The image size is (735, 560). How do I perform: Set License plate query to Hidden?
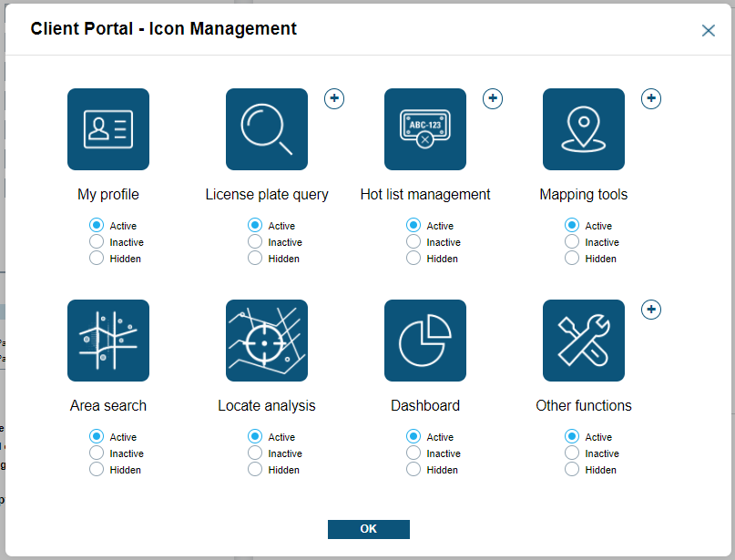pyautogui.click(x=255, y=259)
